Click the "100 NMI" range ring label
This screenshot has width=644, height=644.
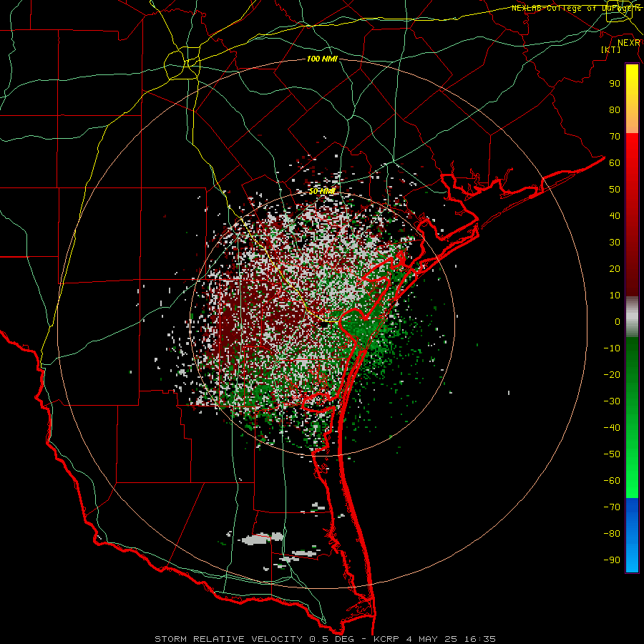(322, 59)
